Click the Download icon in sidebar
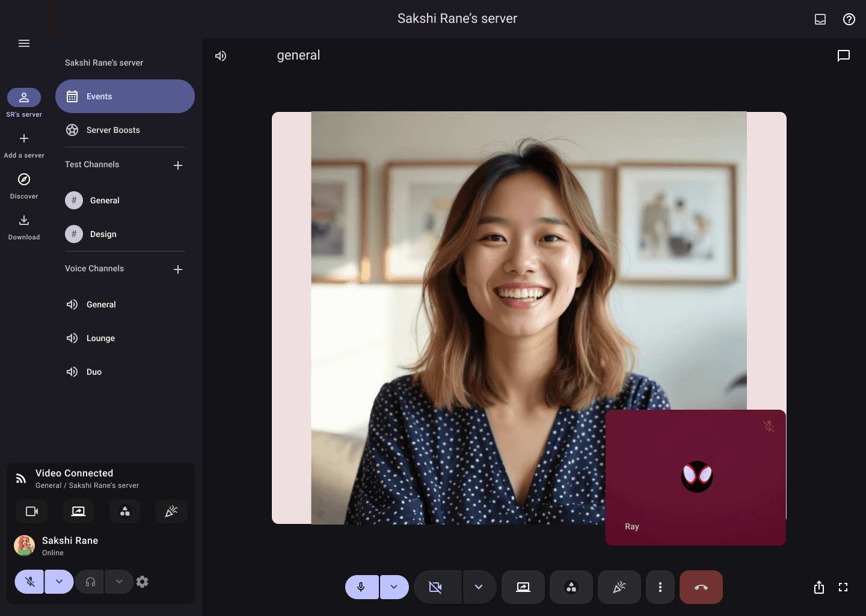The image size is (866, 616). tap(24, 220)
